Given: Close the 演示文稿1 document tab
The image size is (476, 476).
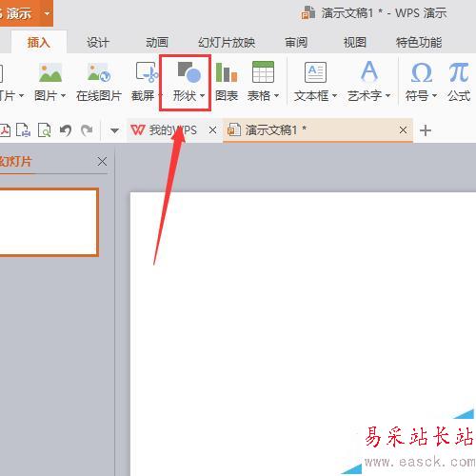Looking at the screenshot, I should pos(403,130).
